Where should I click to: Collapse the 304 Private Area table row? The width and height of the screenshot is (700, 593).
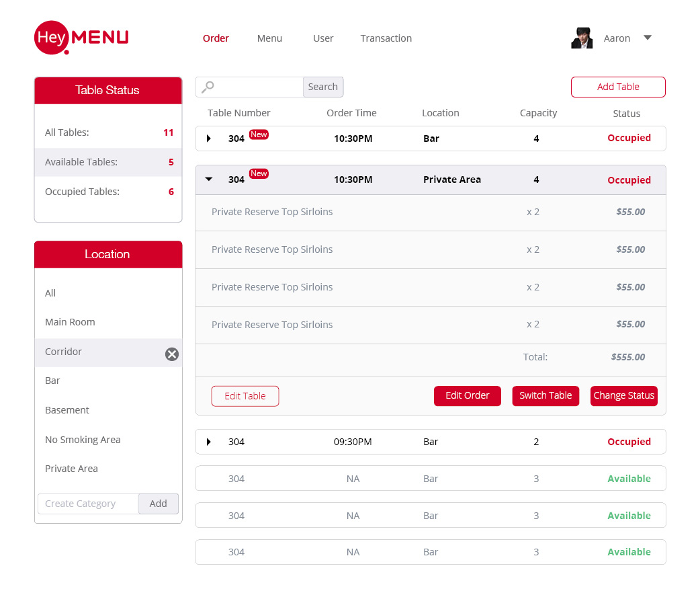pos(209,180)
